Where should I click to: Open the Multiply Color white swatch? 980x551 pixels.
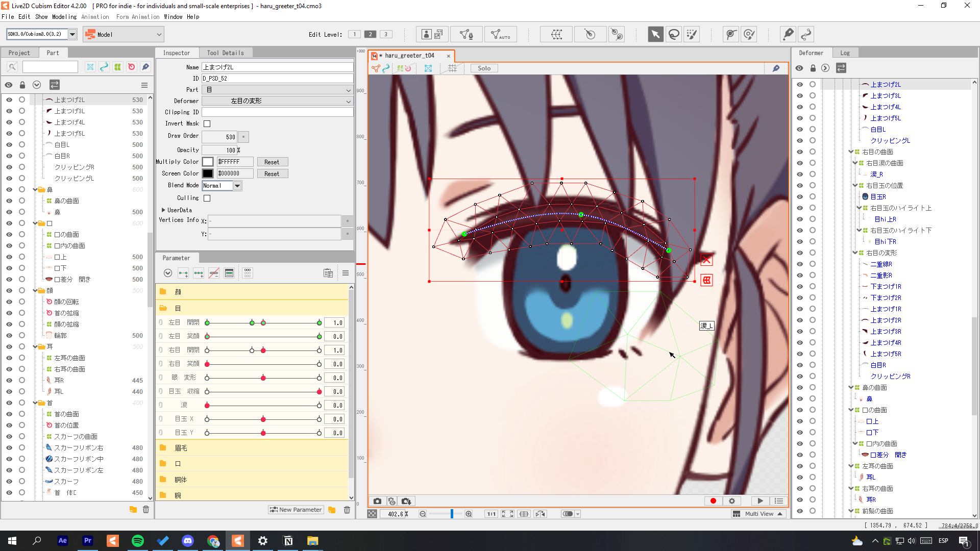(208, 162)
